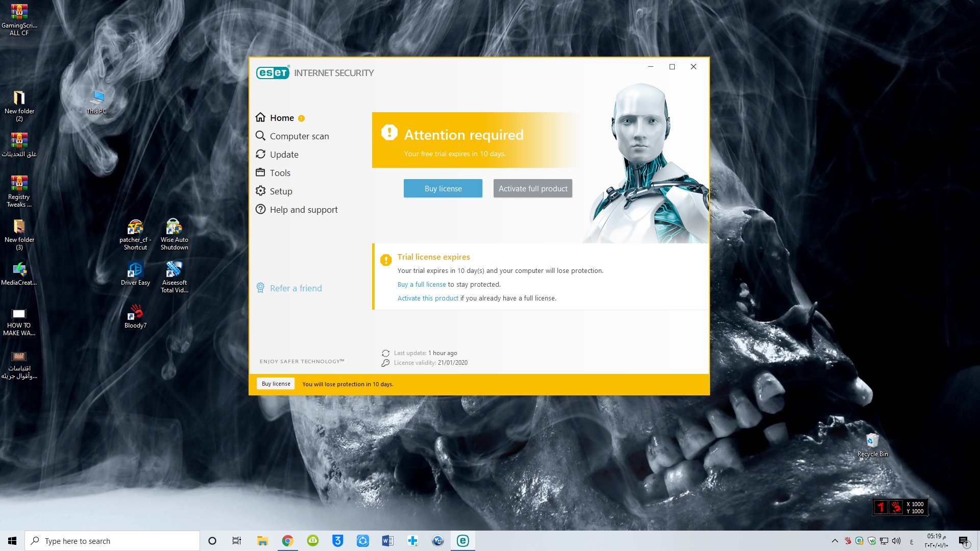Click the Bloody red hand tray icon
The height and width of the screenshot is (551, 980).
[847, 541]
